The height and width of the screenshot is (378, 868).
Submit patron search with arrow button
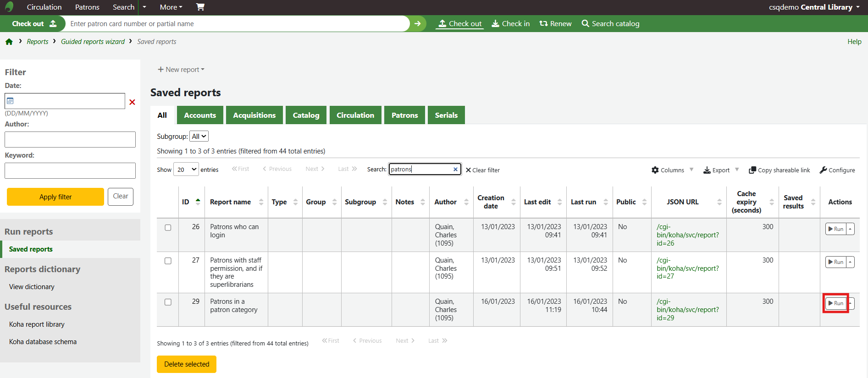click(x=417, y=24)
